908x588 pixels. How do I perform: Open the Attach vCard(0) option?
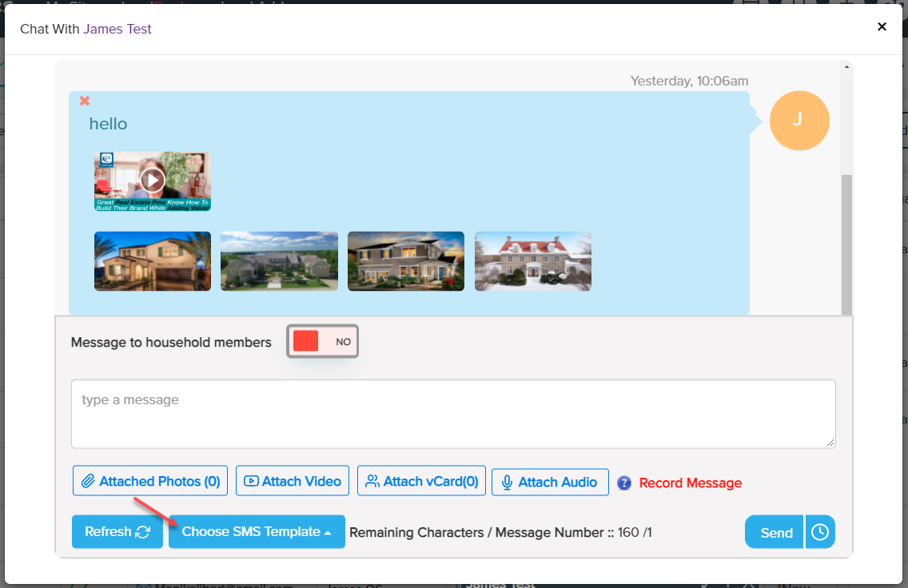[x=421, y=481]
